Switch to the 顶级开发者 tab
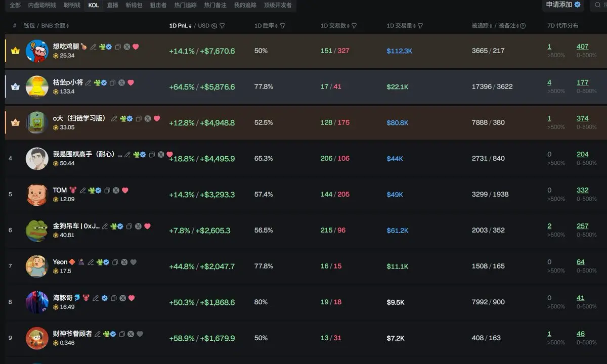This screenshot has height=364, width=607. 278,5
